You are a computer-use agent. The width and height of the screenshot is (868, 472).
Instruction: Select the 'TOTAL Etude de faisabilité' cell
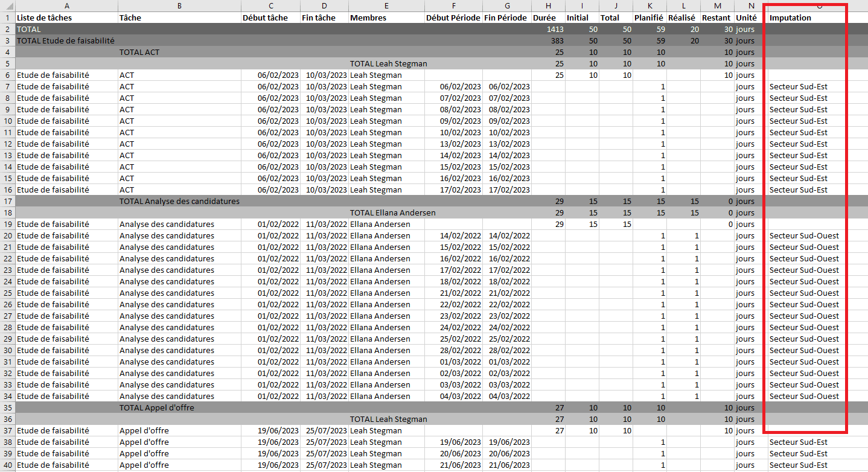(66, 40)
